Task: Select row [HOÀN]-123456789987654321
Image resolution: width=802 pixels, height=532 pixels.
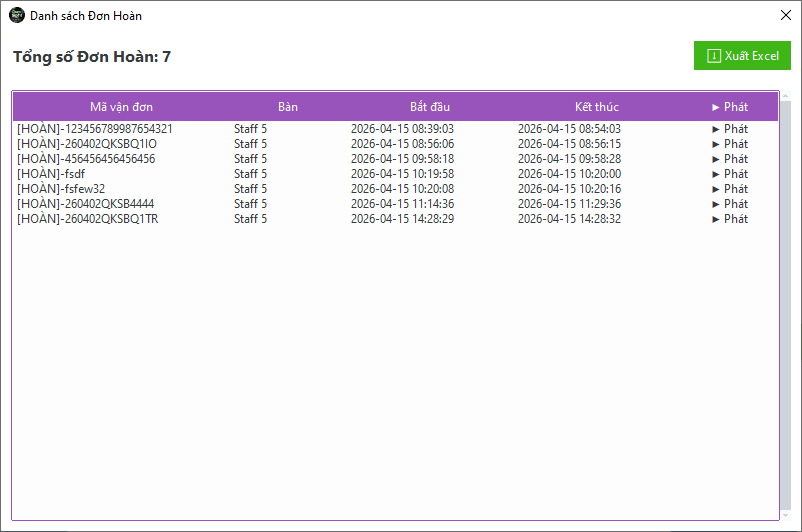Action: [95, 129]
